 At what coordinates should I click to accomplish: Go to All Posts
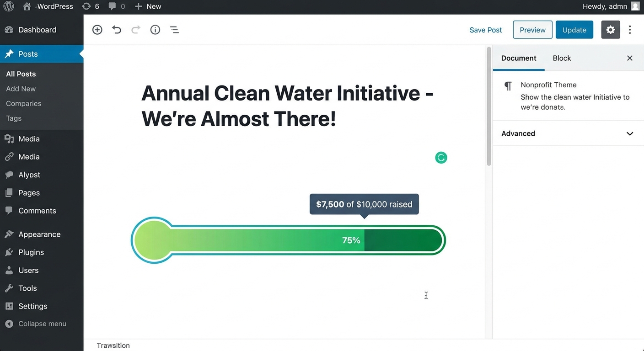click(21, 74)
